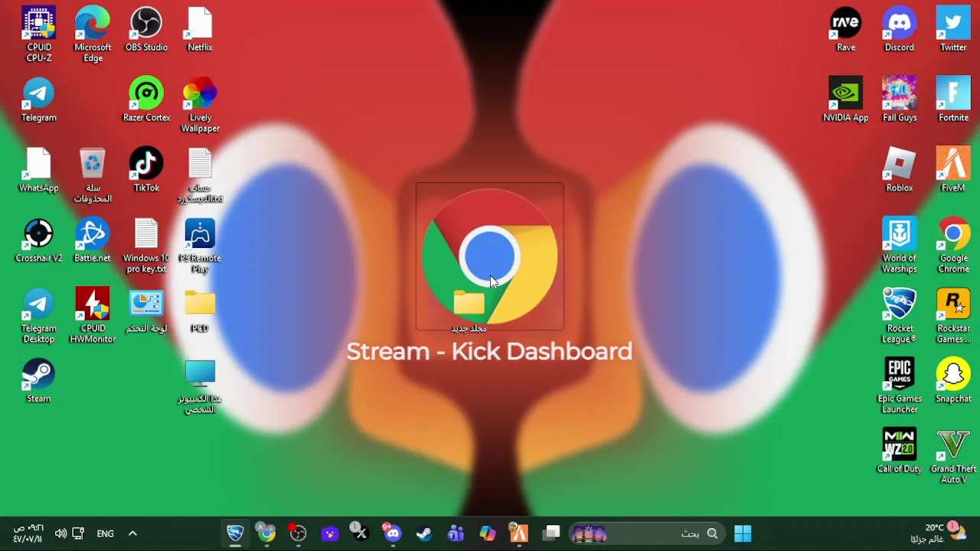Open Copilot from the taskbar
This screenshot has width=980, height=551.
coord(488,533)
